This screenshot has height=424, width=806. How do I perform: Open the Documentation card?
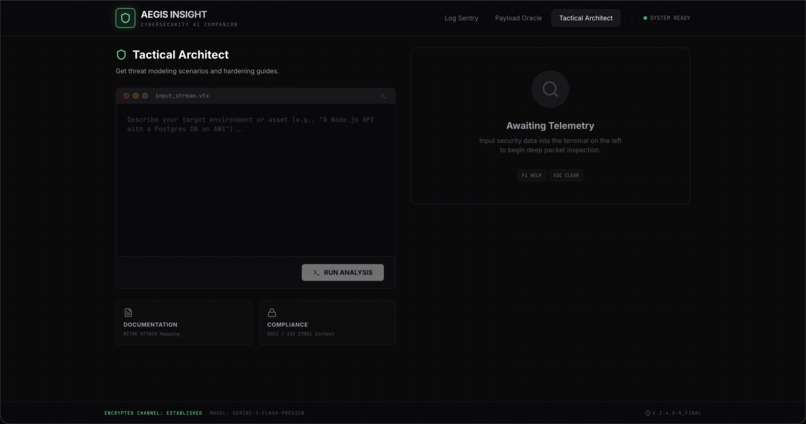point(184,322)
